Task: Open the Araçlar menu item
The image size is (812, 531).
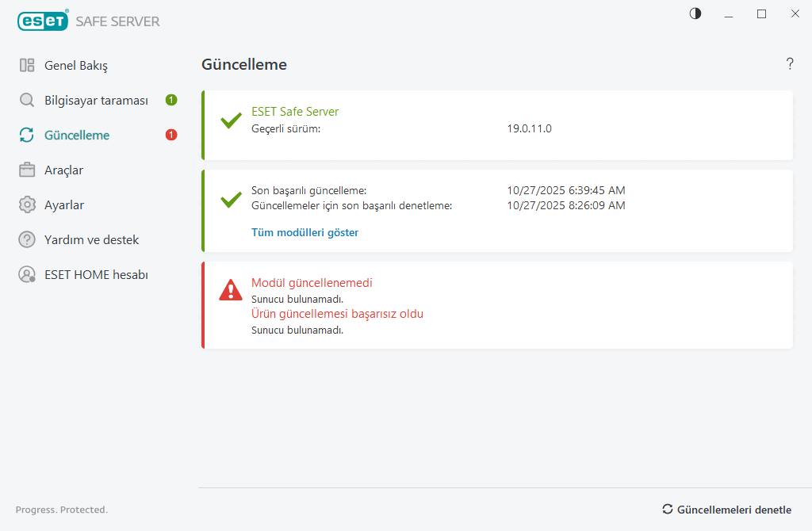Action: pyautogui.click(x=63, y=170)
